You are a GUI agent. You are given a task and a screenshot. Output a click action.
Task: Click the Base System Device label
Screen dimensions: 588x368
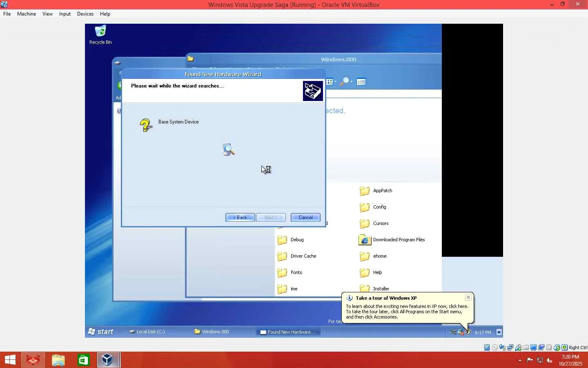178,122
